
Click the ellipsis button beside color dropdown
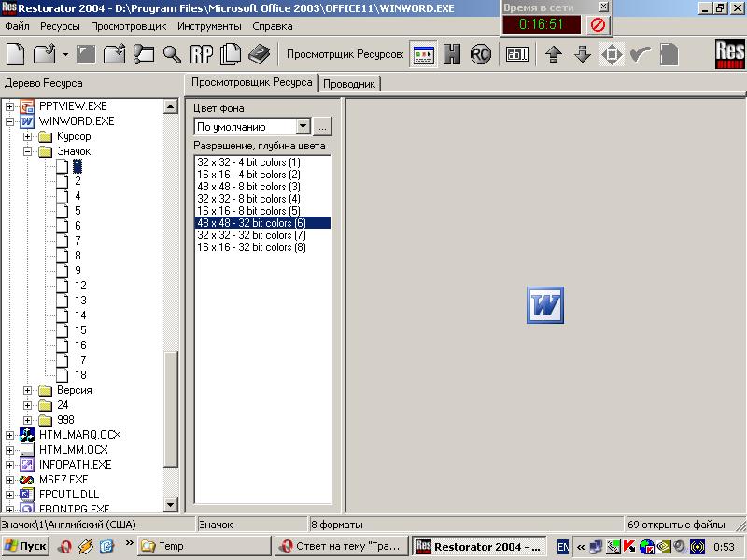coord(322,126)
